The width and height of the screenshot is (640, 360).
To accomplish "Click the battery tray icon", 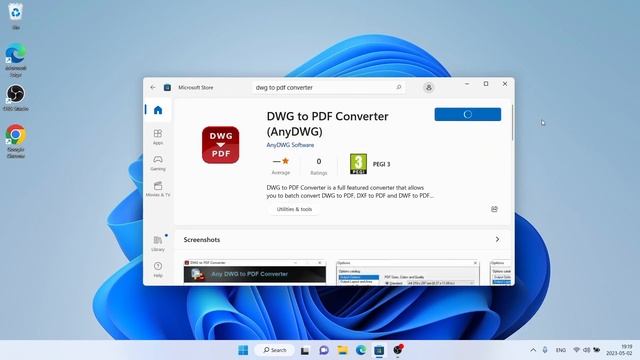I will tap(597, 350).
